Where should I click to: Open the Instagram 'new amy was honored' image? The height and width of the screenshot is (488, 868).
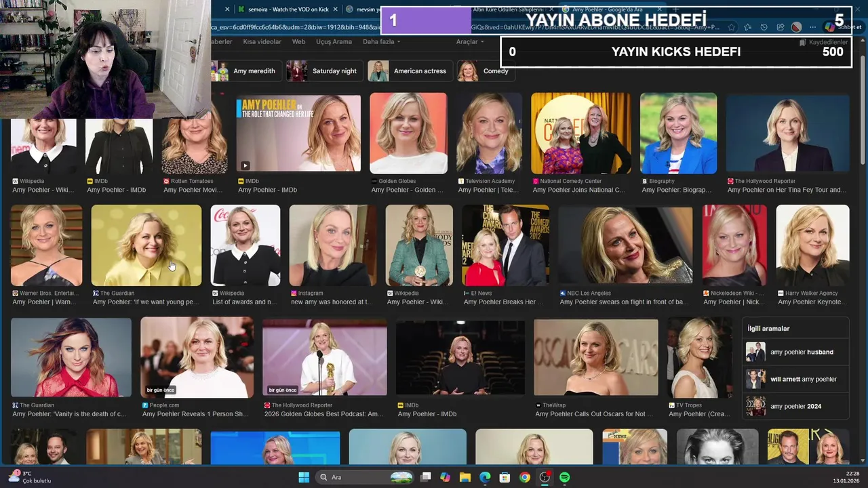click(333, 245)
